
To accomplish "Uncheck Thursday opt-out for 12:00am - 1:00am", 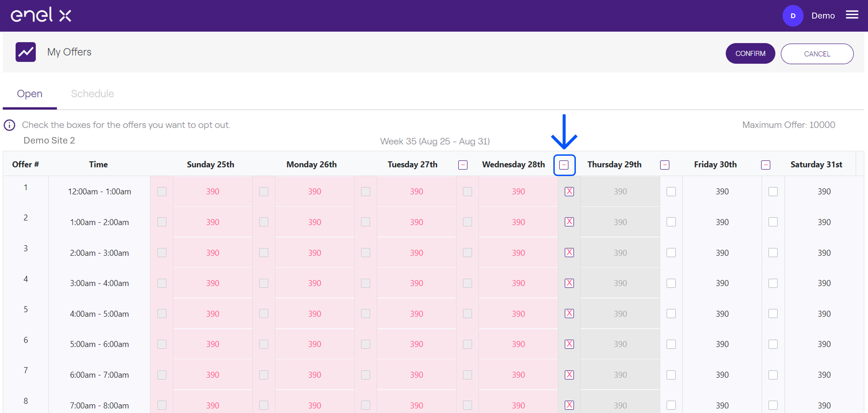I will pyautogui.click(x=569, y=192).
